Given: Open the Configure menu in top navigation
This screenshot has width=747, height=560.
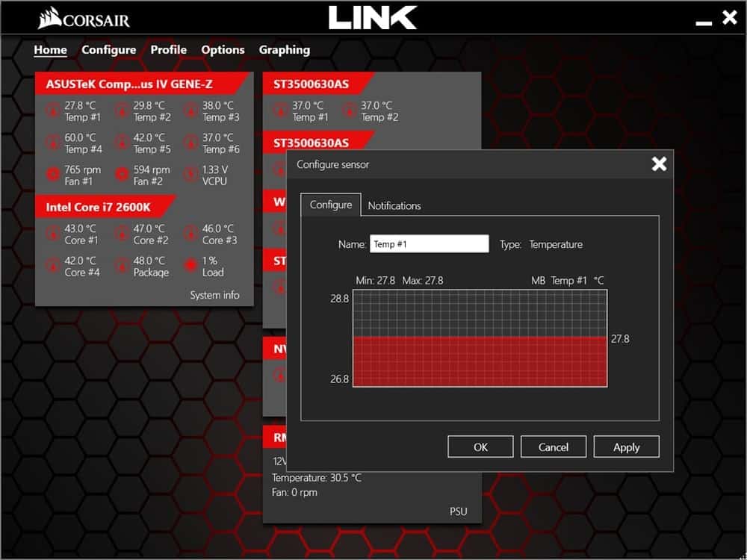Looking at the screenshot, I should coord(108,50).
